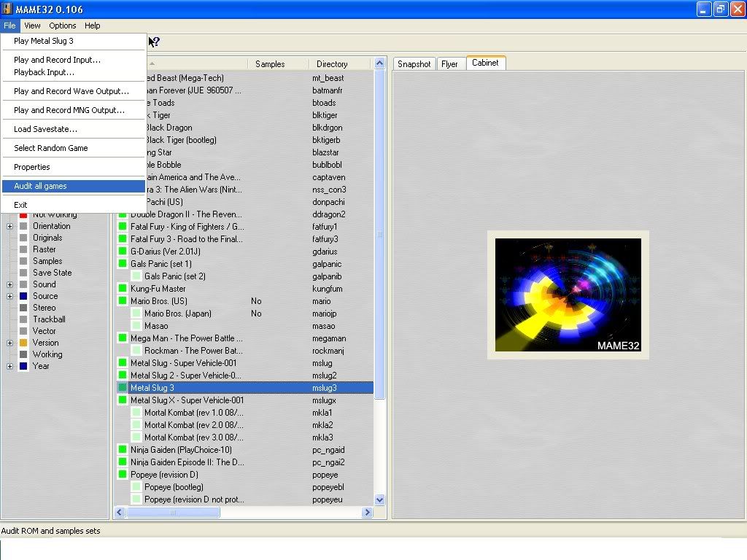Select Double Dragon II - The Revenge row
Screen dimensions: 747x560
click(x=245, y=214)
